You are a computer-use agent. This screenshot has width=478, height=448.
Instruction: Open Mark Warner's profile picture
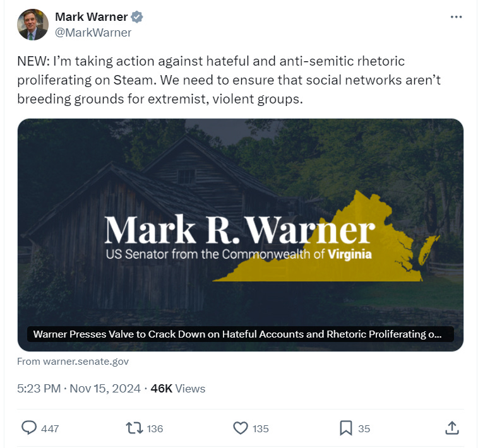pos(33,25)
